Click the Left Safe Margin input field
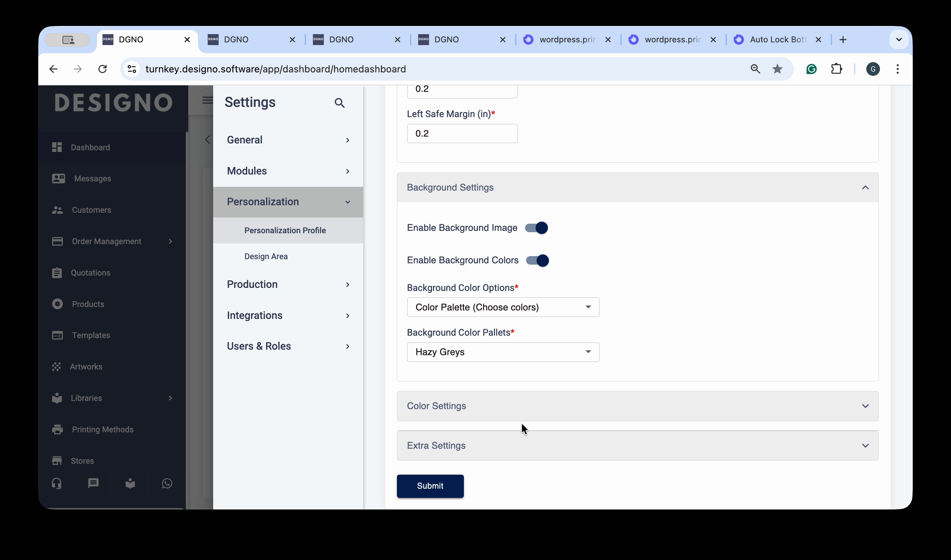This screenshot has width=951, height=560. click(462, 134)
